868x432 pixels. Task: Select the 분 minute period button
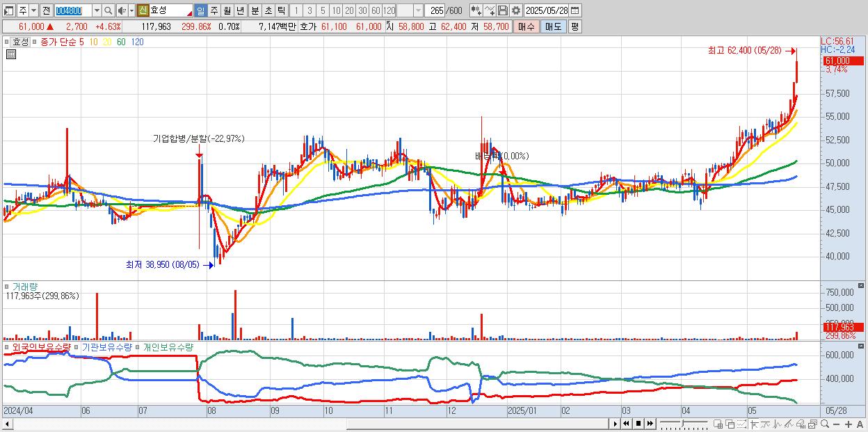click(x=254, y=10)
